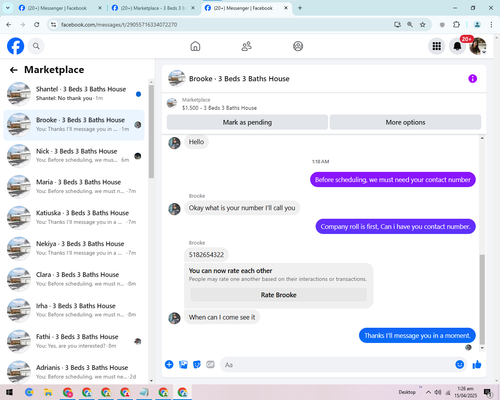Open the Chrome profile icon
This screenshot has height=400, width=500.
[x=477, y=25]
